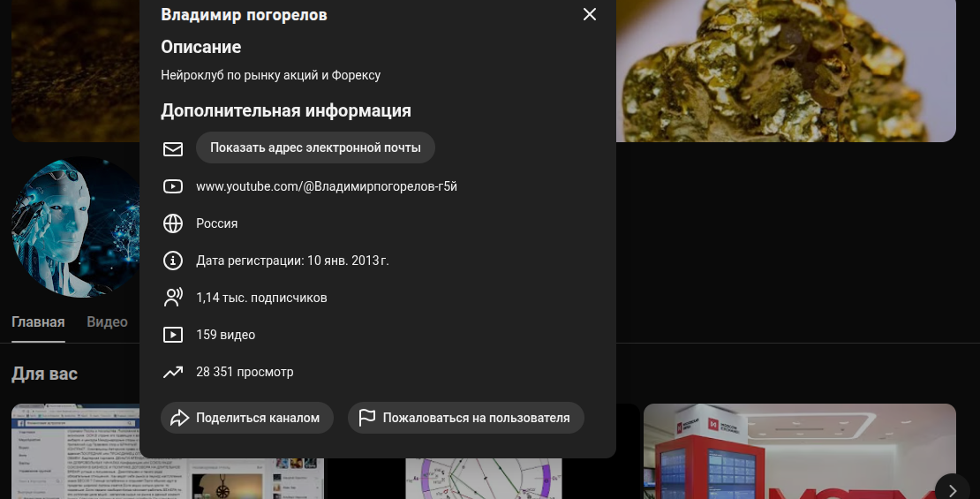Viewport: 980px width, 499px height.
Task: Report the user via flag button
Action: tap(465, 418)
